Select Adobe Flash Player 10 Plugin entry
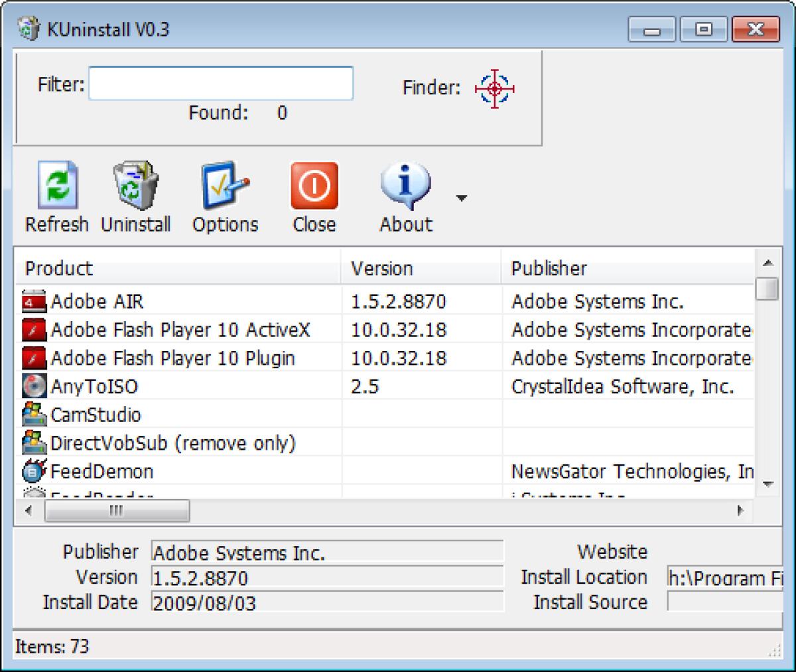Viewport: 796px width, 672px height. coord(172,358)
